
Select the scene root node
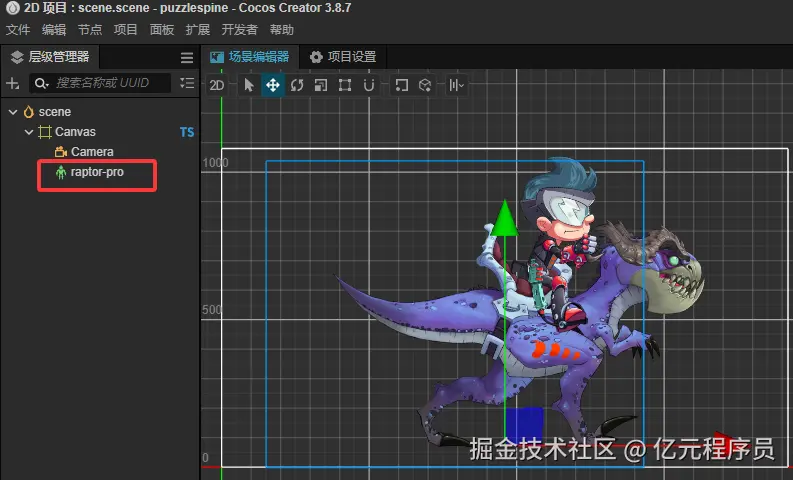[55, 112]
